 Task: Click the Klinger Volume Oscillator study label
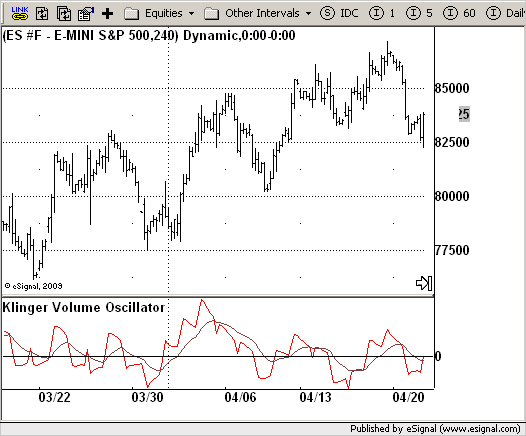[x=84, y=308]
